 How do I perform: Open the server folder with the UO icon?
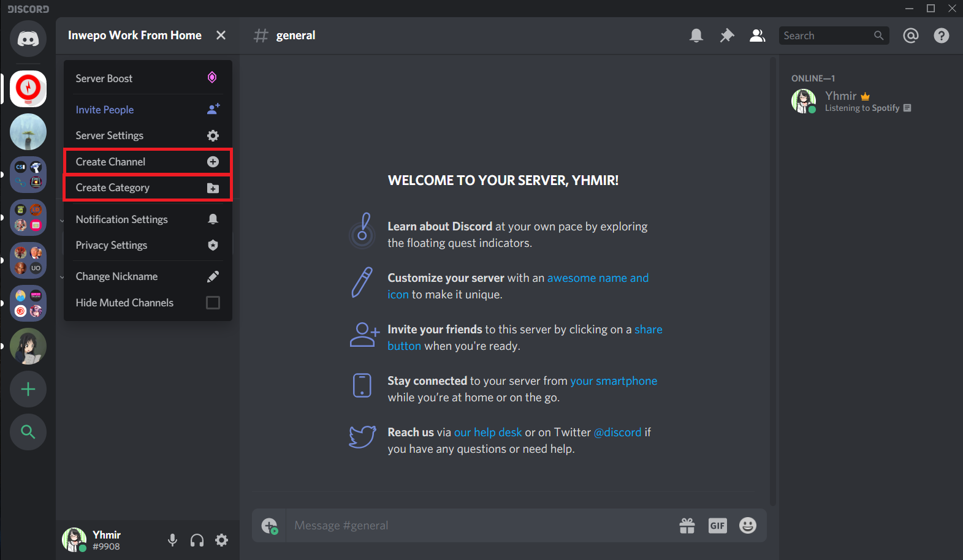pos(28,260)
